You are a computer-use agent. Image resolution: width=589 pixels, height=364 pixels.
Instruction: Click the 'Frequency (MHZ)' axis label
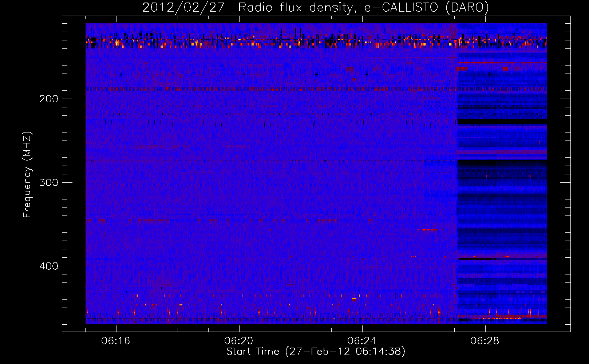[x=27, y=174]
